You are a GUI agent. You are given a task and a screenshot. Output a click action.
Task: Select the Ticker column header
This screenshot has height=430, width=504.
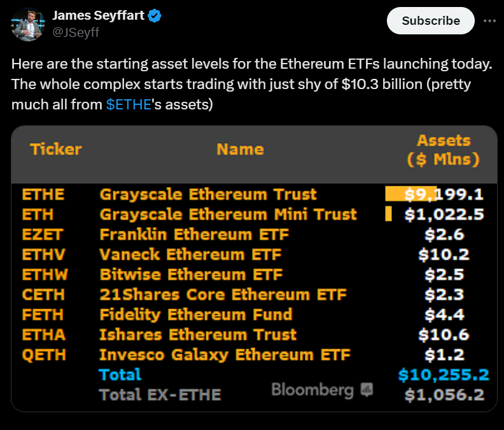point(56,149)
